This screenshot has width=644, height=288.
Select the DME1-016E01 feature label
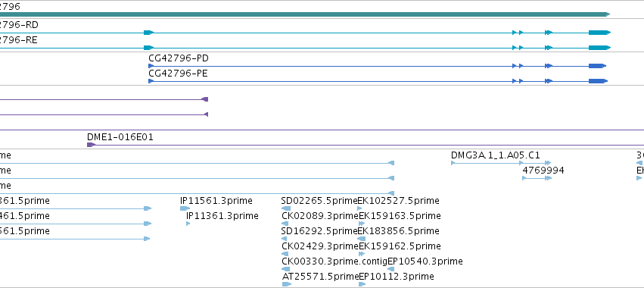click(x=120, y=137)
